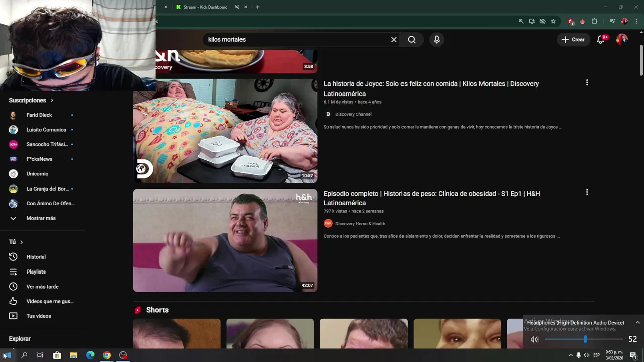Bookmark this page with star icon

(553, 21)
